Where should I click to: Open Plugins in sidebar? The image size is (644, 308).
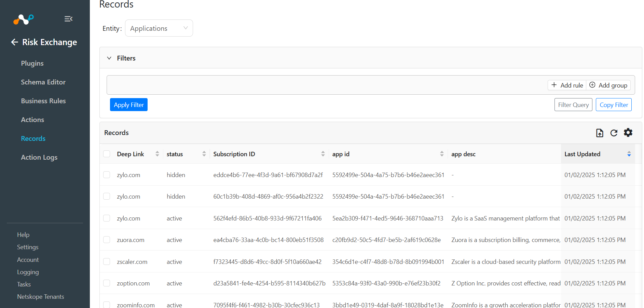(x=32, y=63)
